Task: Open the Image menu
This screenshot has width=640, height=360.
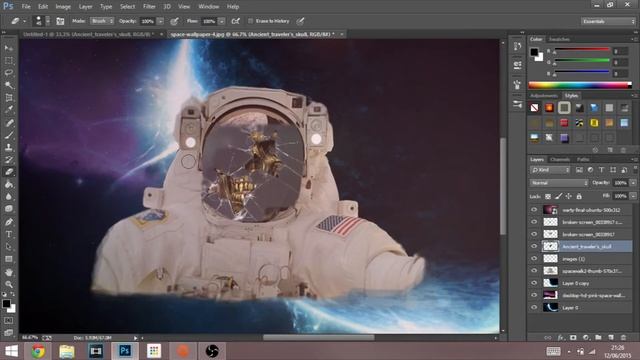Action: (x=63, y=7)
